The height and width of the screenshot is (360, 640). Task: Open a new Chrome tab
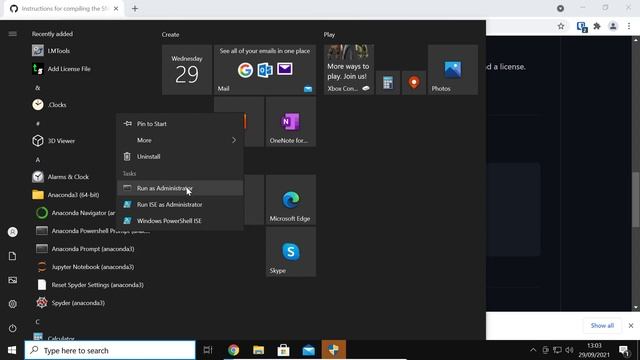135,9
